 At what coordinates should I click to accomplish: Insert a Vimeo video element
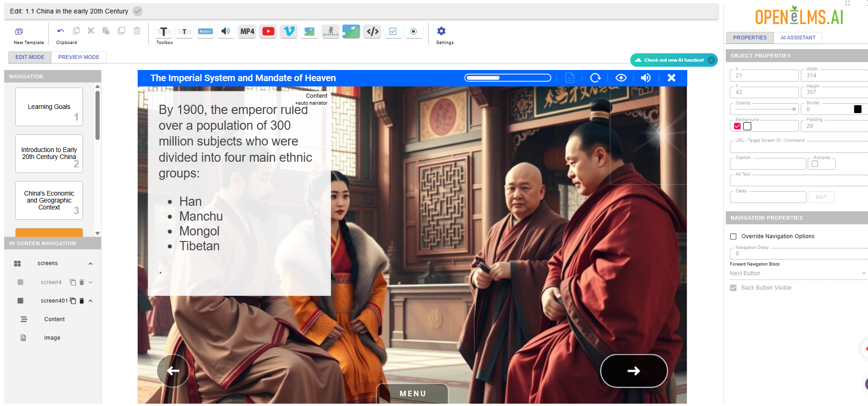point(289,32)
